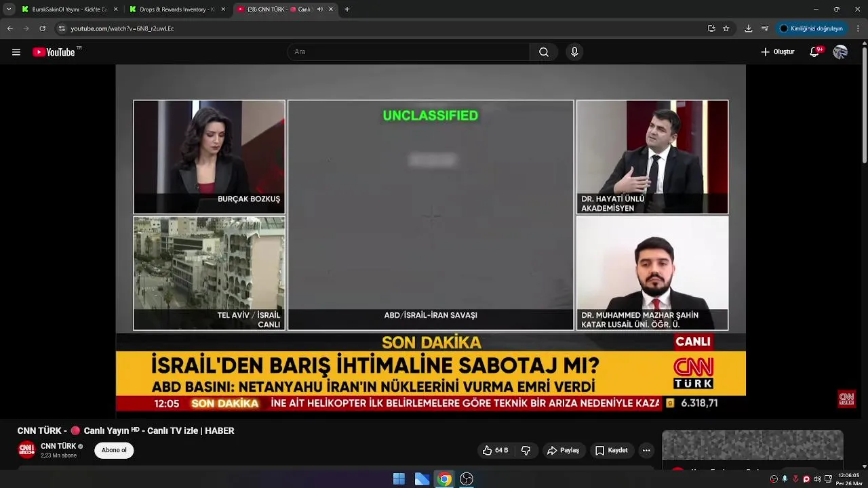The width and height of the screenshot is (868, 488).
Task: Dislike the video with thumbs-down icon
Action: (526, 450)
